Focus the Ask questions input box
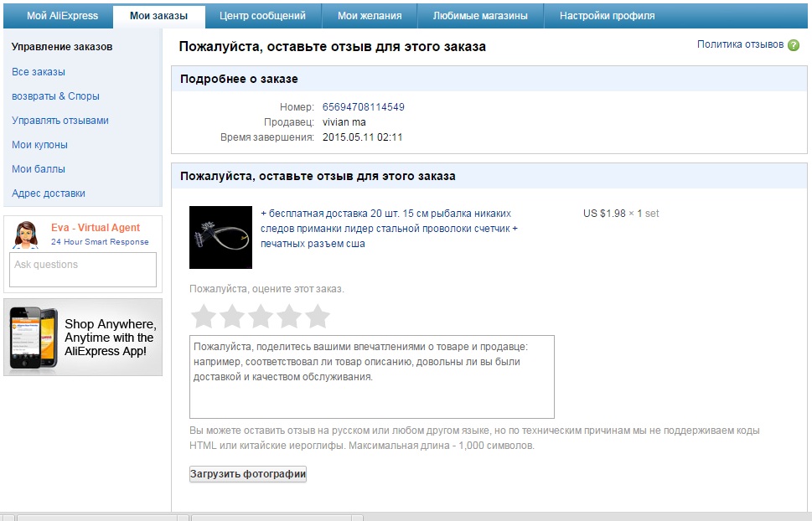The image size is (812, 521). [83, 270]
